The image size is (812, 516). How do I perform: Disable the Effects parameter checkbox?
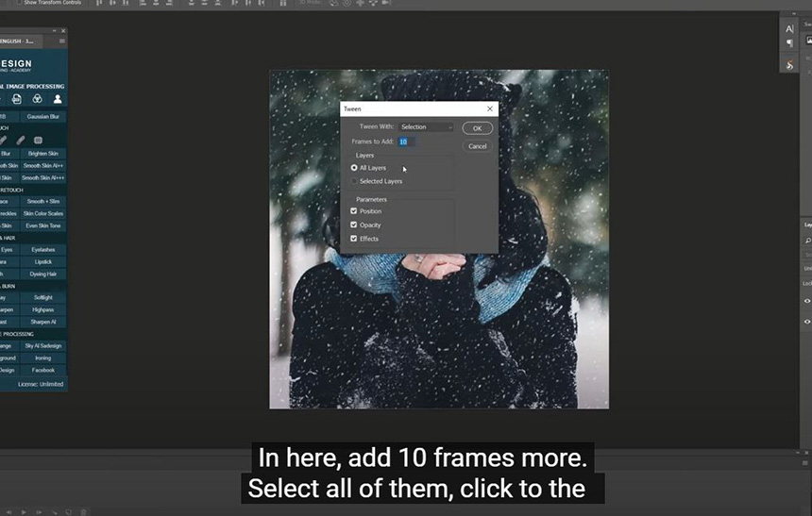point(354,239)
